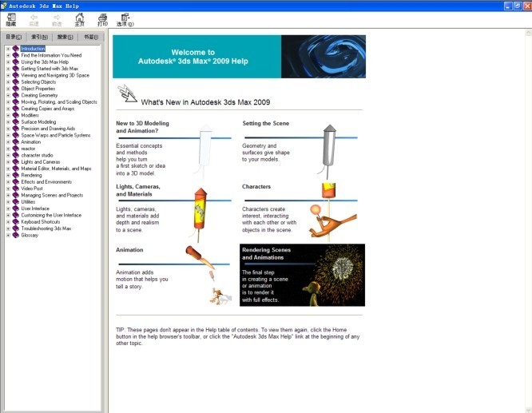Open What's New in Autodesk 3ds Max 2009

tap(205, 102)
